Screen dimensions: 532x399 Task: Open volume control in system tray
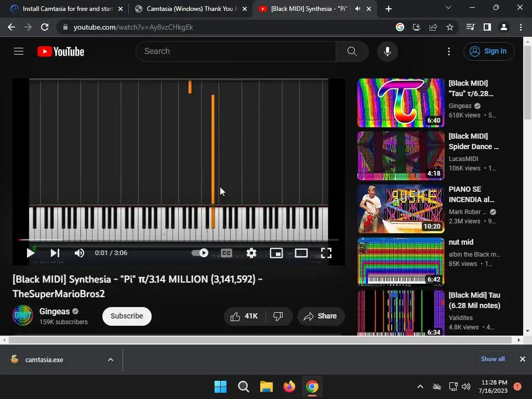click(x=466, y=387)
